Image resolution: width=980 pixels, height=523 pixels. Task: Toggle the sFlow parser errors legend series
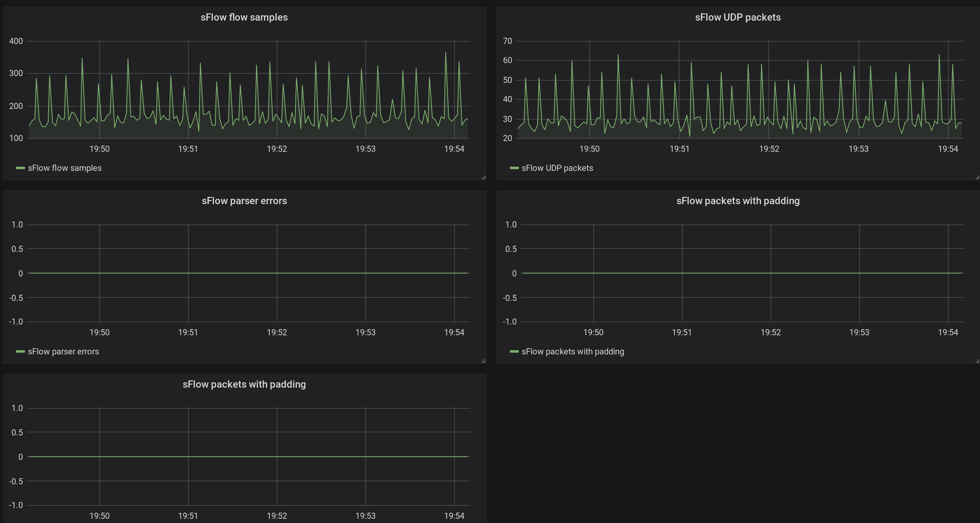point(63,352)
